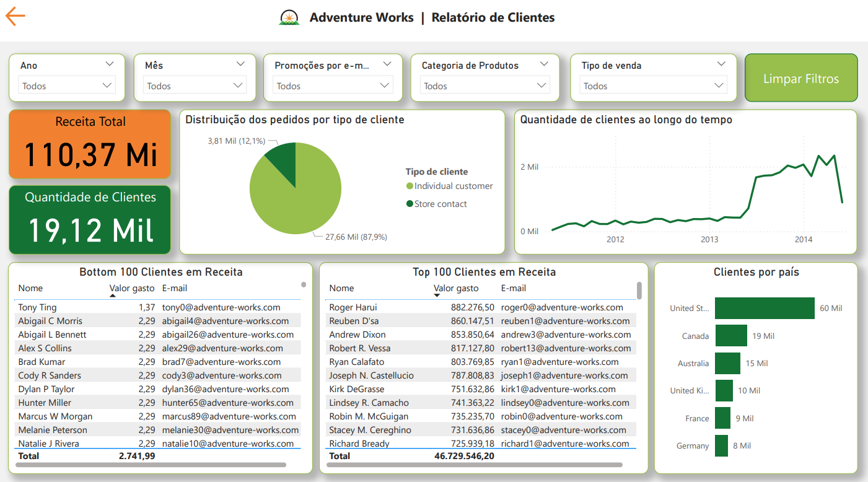868x482 pixels.
Task: Click Ryan Calafato in Top 100 table
Action: pos(357,362)
